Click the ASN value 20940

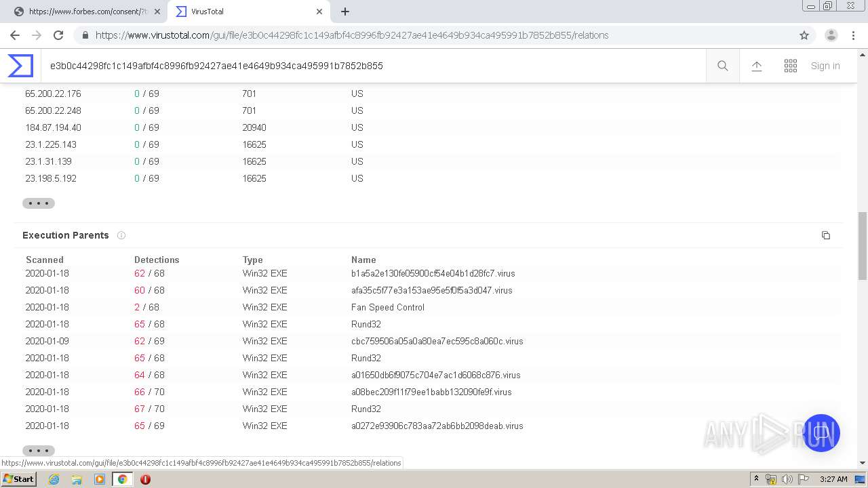254,127
